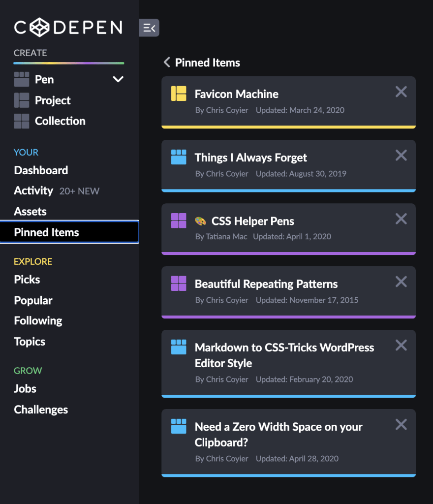Unpin Things I Always Forget

point(401,155)
